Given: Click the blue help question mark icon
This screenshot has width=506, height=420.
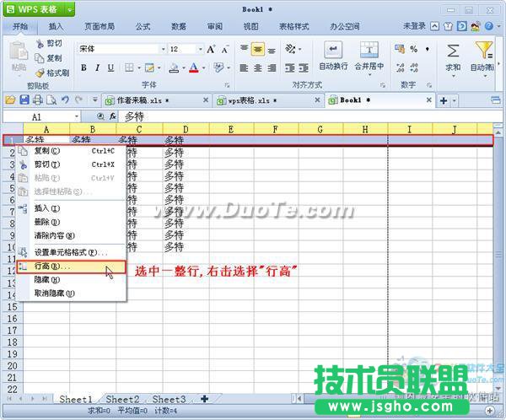Looking at the screenshot, I should pos(488,26).
